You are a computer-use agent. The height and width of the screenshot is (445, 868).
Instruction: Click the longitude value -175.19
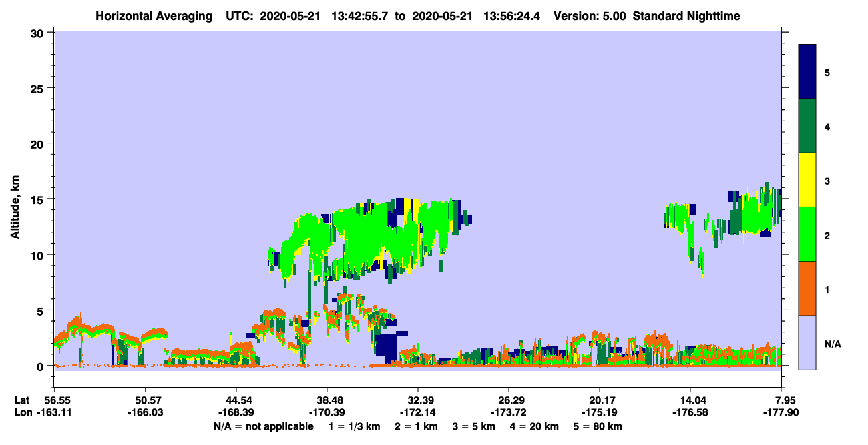click(x=599, y=413)
